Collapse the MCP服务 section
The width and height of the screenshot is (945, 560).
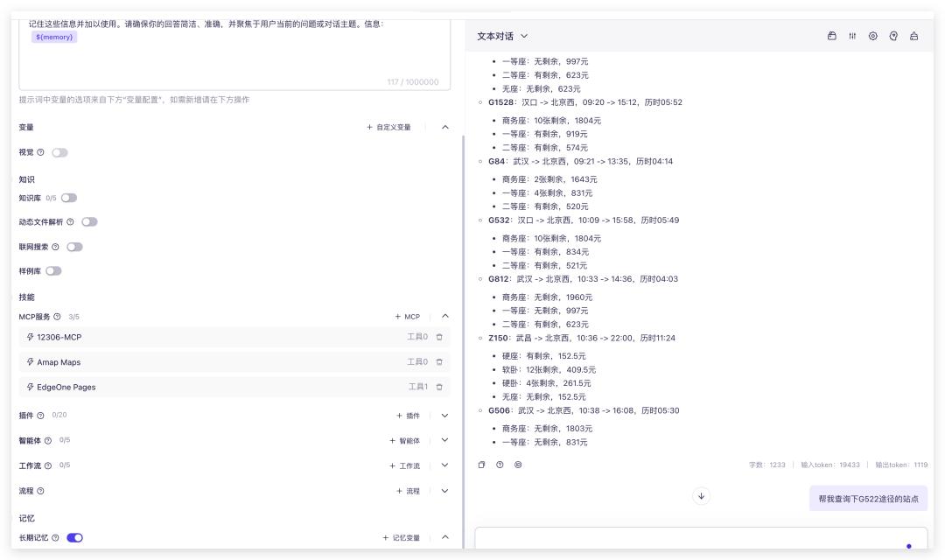tap(444, 316)
